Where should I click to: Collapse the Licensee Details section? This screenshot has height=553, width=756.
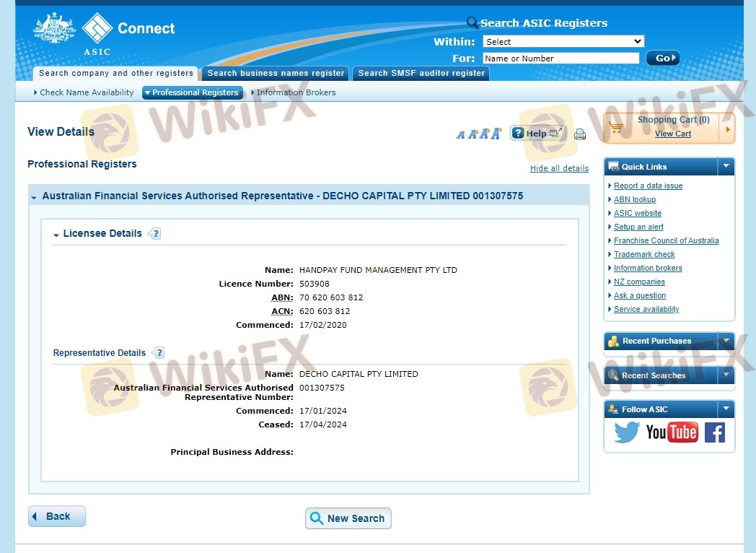pos(56,235)
